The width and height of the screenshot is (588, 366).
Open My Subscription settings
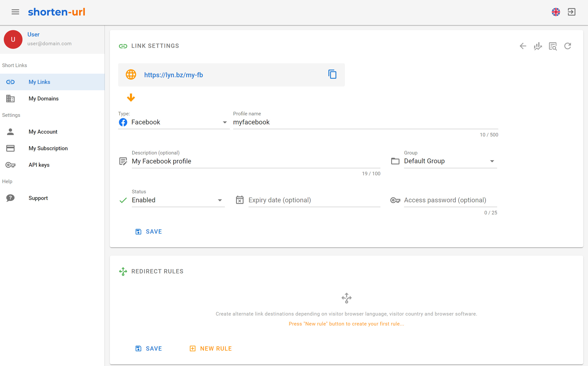[48, 148]
